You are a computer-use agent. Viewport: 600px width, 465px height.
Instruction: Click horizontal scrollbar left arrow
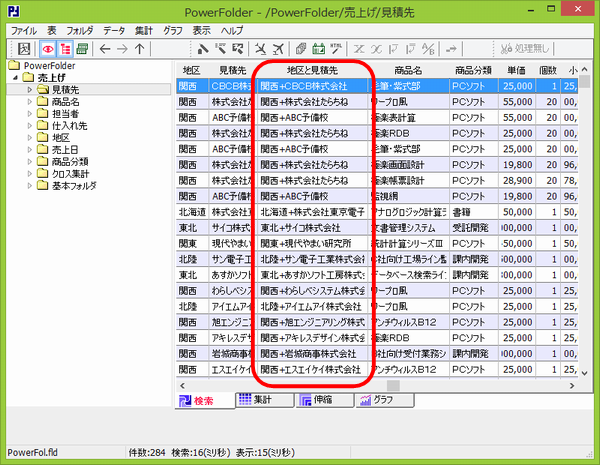(183, 385)
